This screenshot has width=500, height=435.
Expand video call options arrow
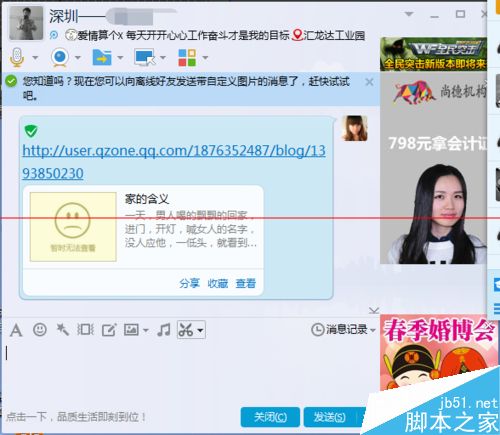coord(78,58)
